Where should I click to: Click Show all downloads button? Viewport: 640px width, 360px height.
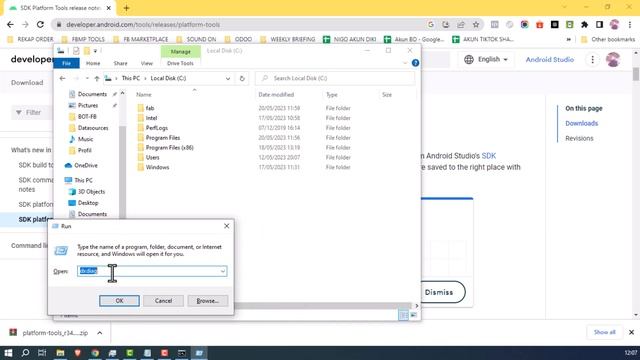click(604, 332)
